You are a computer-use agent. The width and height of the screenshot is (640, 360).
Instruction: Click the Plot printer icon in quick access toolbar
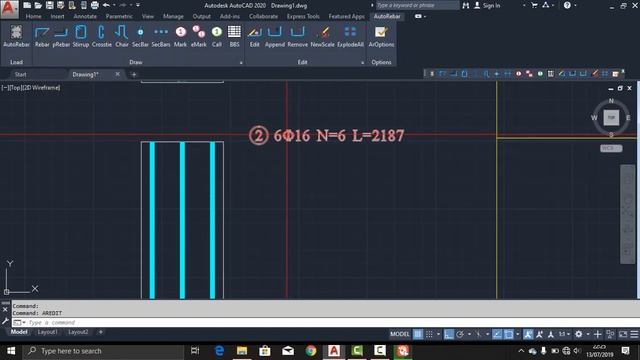click(x=95, y=5)
